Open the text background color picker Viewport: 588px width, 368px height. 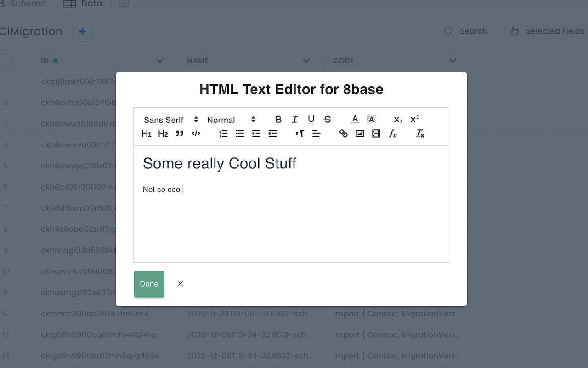pos(372,120)
